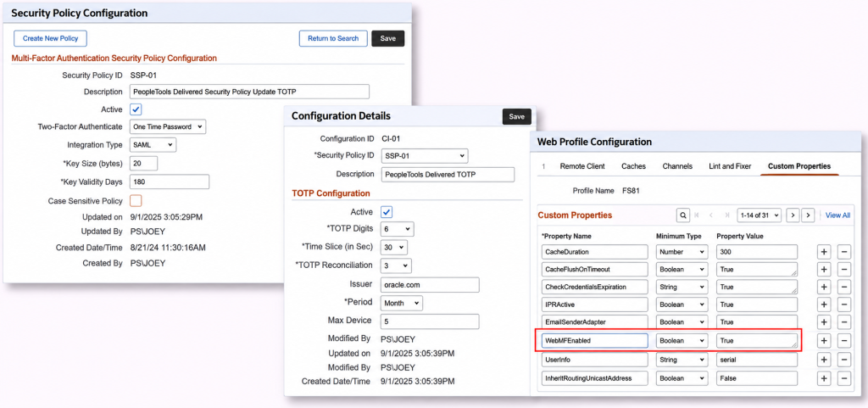The height and width of the screenshot is (408, 868).
Task: Click the Property Value field for CacheDuration
Action: pyautogui.click(x=757, y=252)
